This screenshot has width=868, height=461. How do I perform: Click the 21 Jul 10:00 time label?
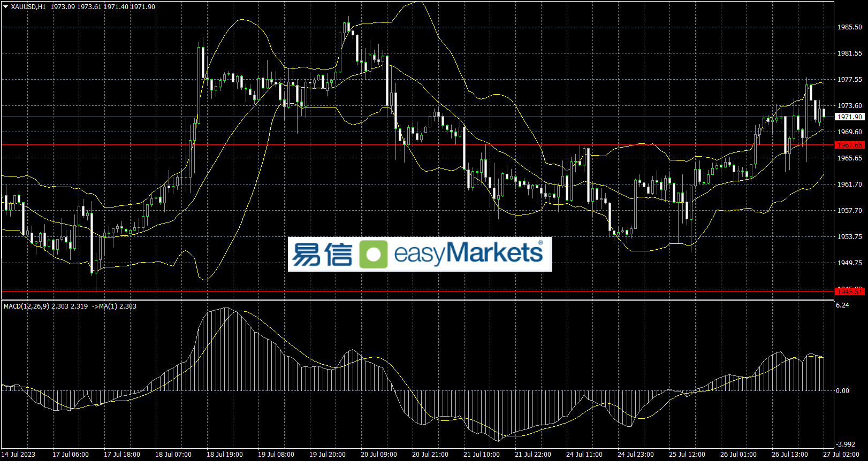click(x=482, y=455)
